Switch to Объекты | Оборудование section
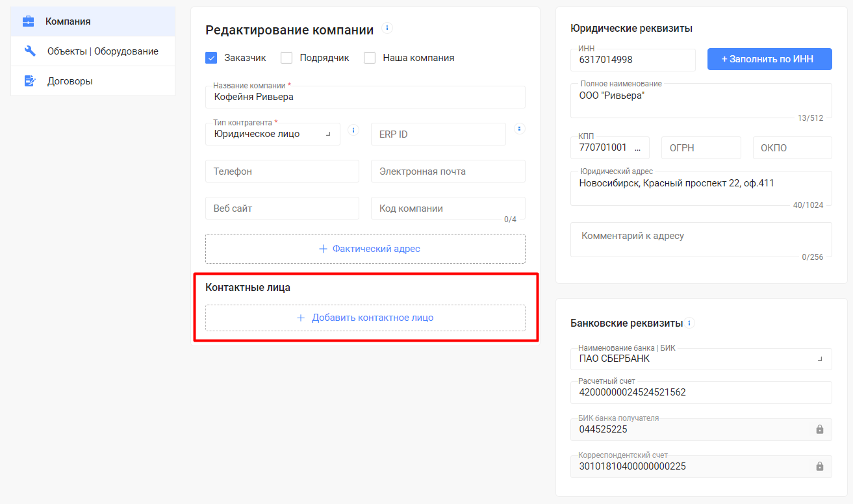 pyautogui.click(x=93, y=51)
